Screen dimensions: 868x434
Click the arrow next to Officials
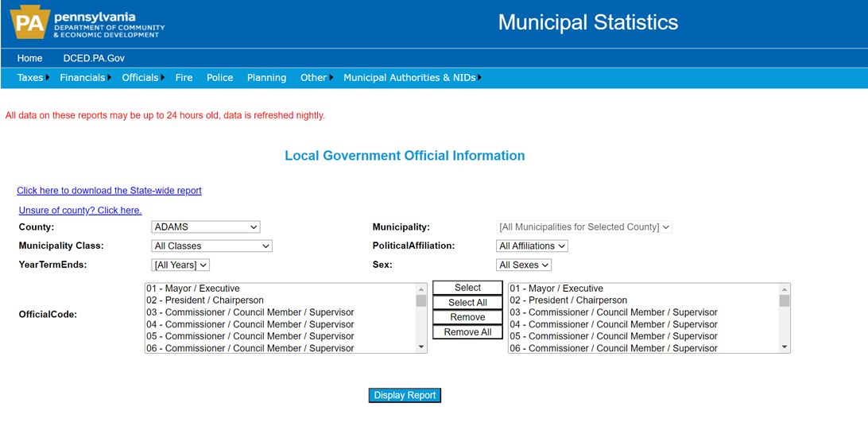[x=163, y=78]
